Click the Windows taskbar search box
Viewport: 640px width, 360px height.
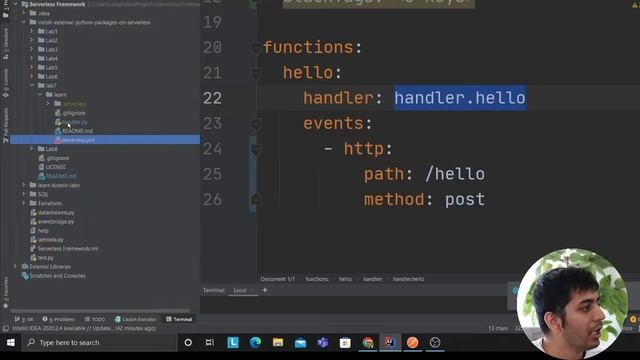(100, 342)
